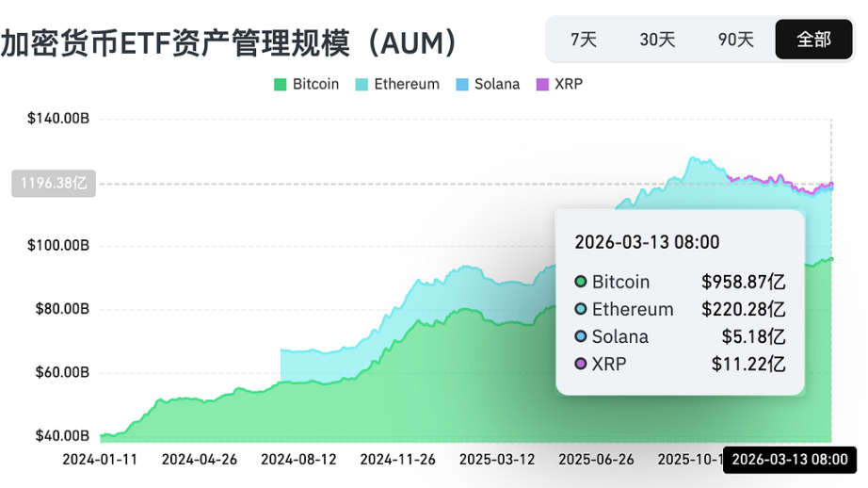This screenshot has height=488, width=868.
Task: Toggle Solana series legend label
Action: pyautogui.click(x=497, y=84)
